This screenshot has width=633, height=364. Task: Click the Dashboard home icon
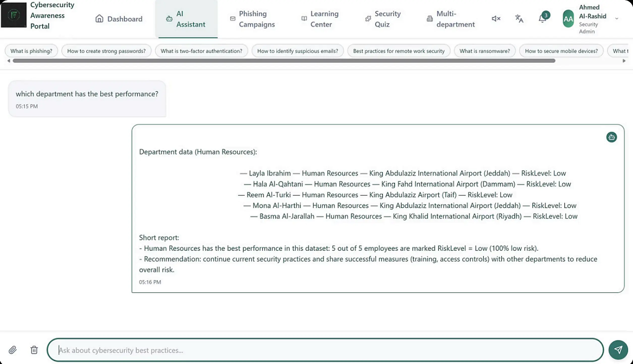pyautogui.click(x=99, y=19)
